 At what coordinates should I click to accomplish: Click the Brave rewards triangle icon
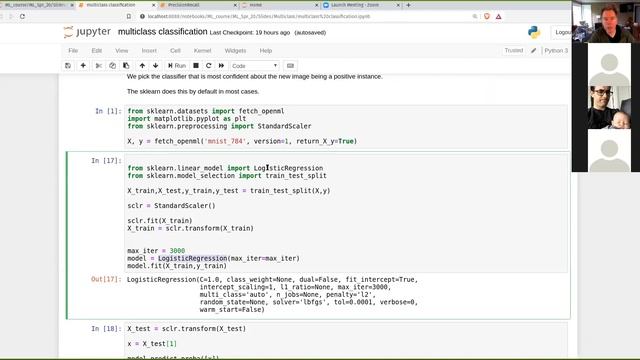click(498, 16)
